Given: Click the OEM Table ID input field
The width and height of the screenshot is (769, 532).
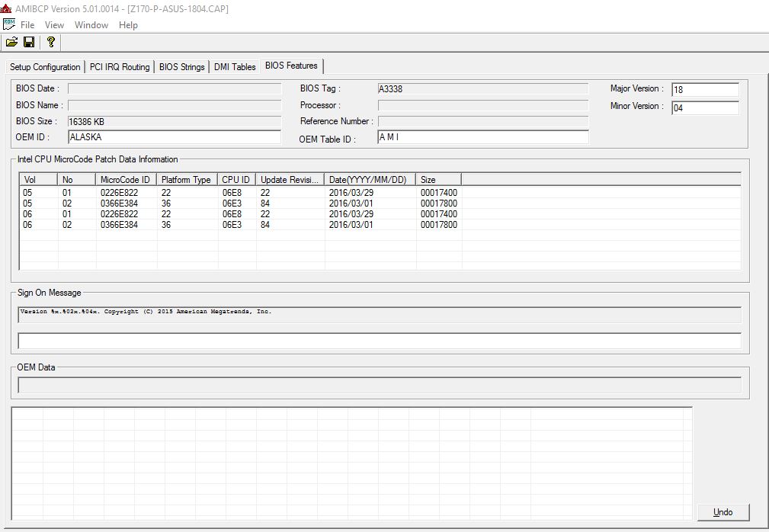Looking at the screenshot, I should pyautogui.click(x=483, y=137).
